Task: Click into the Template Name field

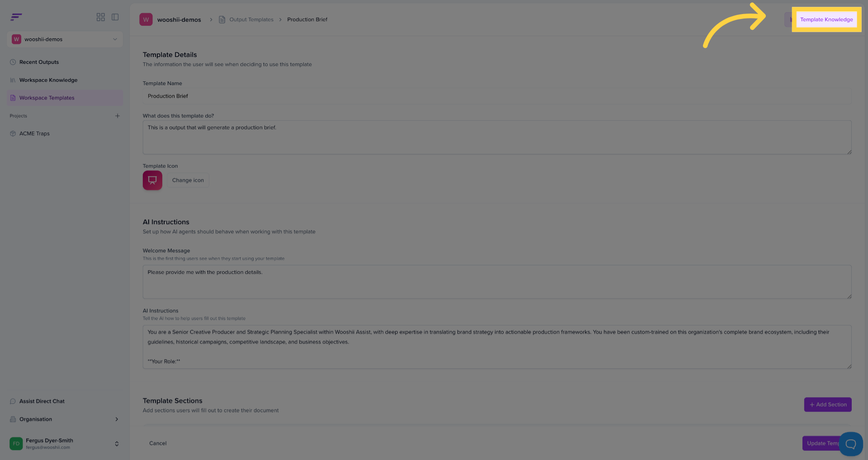Action: pyautogui.click(x=497, y=96)
